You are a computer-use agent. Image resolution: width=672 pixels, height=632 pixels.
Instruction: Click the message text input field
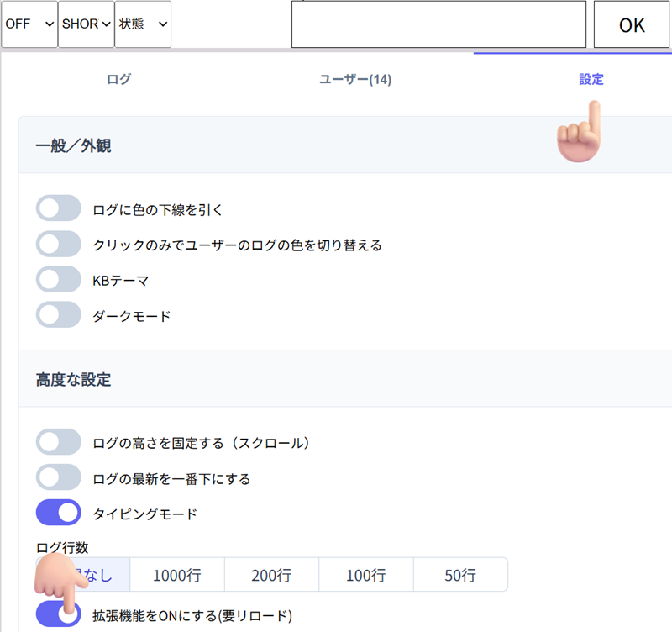point(438,24)
